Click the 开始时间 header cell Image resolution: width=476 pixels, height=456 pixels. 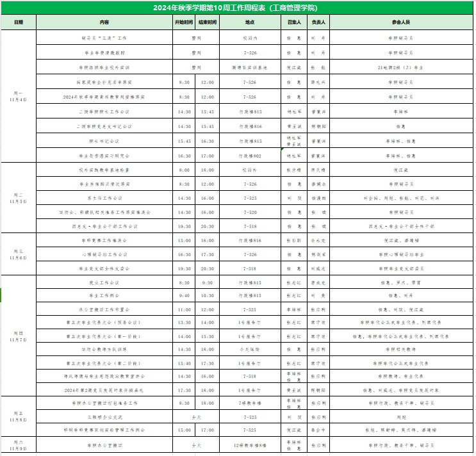coord(184,21)
